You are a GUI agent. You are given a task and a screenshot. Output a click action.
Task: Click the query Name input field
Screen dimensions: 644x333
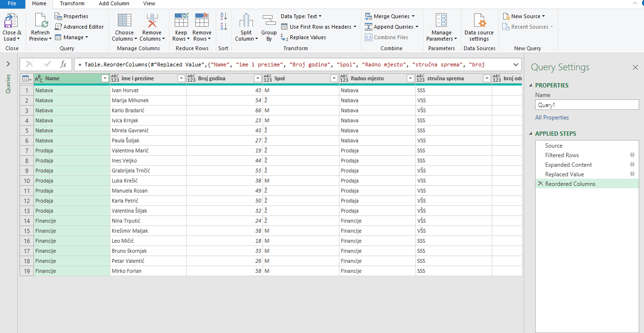pyautogui.click(x=587, y=105)
